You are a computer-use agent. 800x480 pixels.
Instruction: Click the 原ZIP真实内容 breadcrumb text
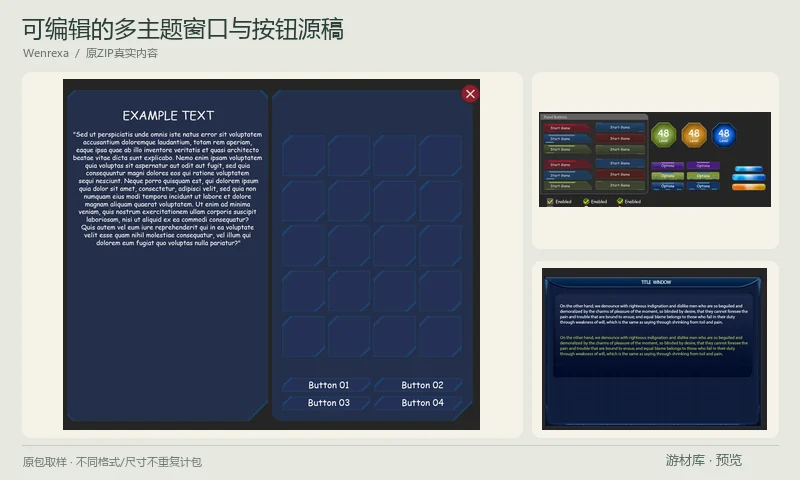(121, 53)
